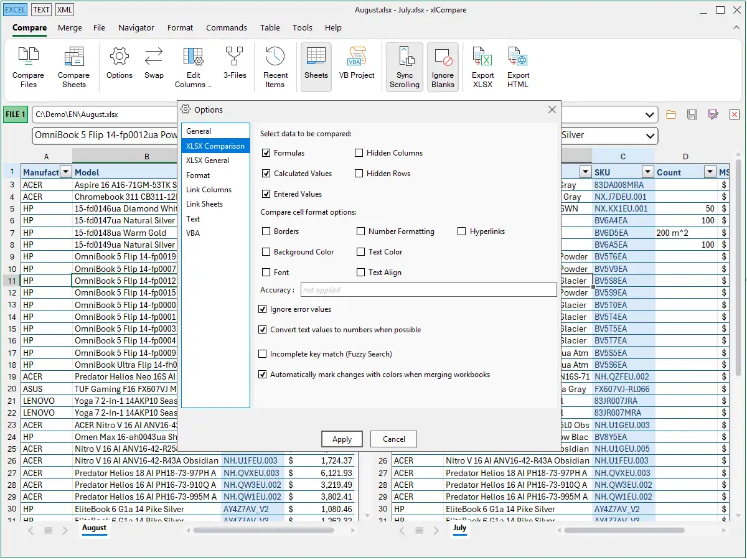Viewport: 747px width, 560px height.
Task: Check the Background Color format option
Action: pos(266,252)
